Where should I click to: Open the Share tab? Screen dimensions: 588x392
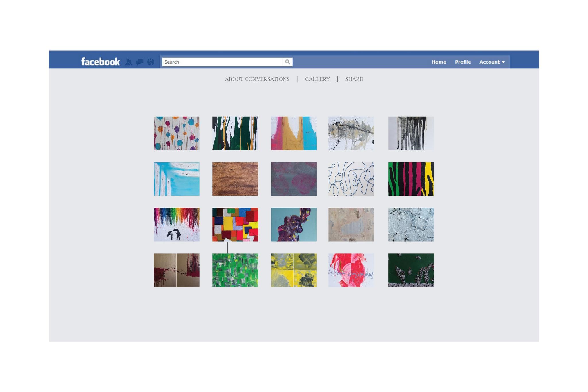[x=354, y=79]
